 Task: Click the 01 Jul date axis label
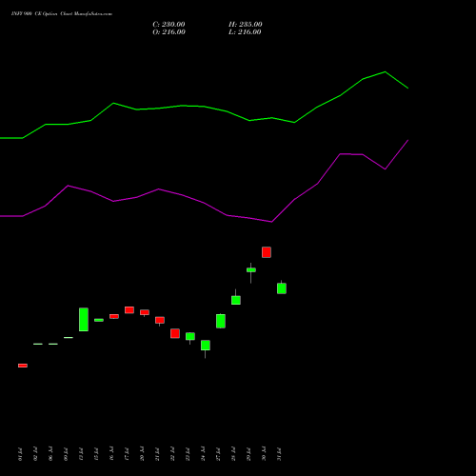coord(20,454)
